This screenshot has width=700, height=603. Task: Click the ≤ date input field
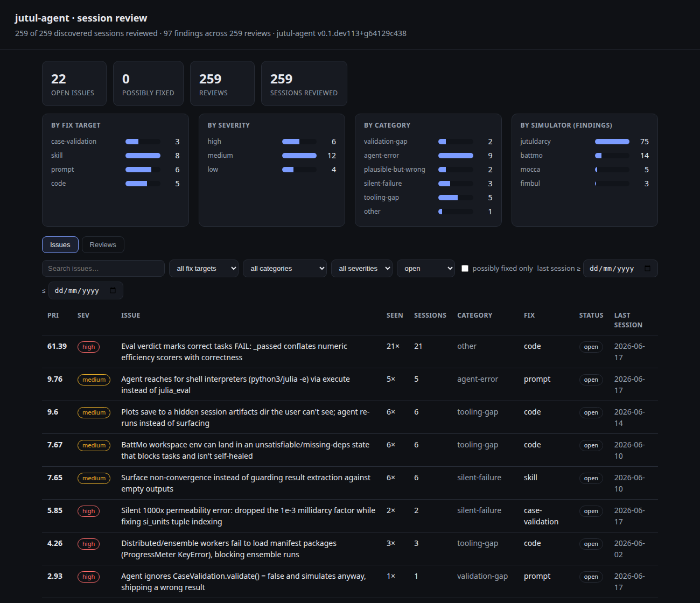click(86, 291)
